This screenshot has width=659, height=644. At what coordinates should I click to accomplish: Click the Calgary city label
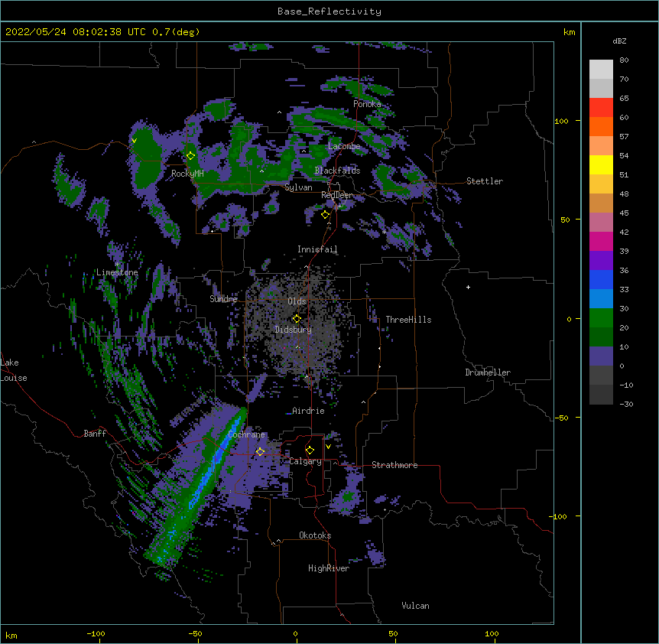click(x=305, y=461)
